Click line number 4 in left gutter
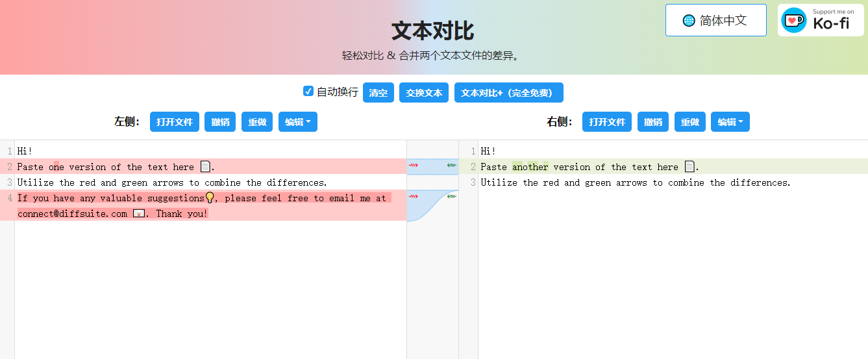 [x=10, y=198]
